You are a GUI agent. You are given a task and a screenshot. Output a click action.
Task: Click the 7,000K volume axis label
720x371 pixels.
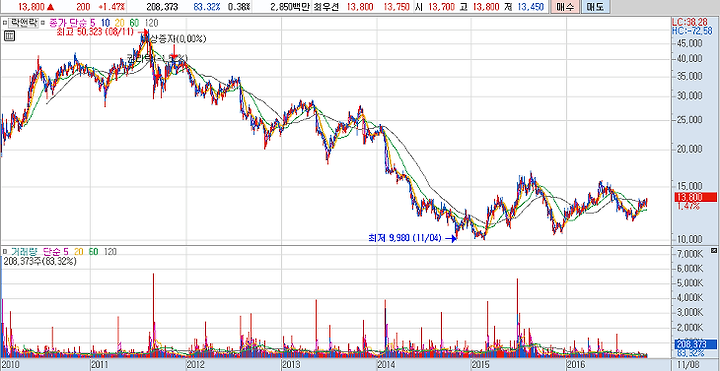(x=690, y=254)
